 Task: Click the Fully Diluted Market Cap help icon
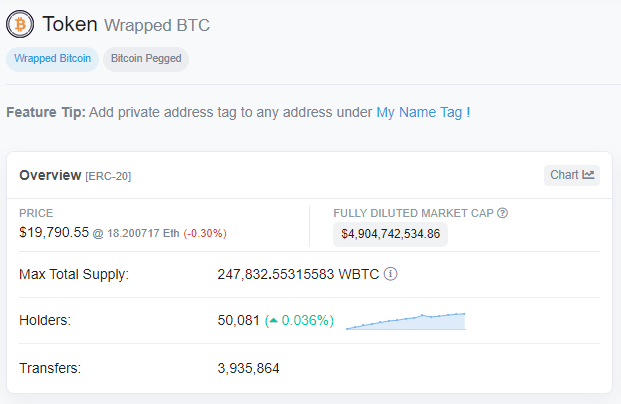502,213
